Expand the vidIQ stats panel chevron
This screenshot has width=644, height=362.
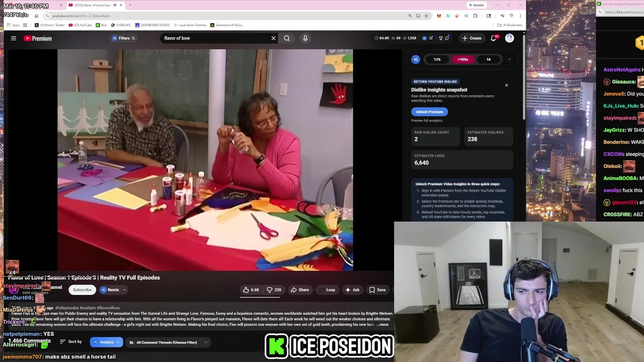click(509, 59)
